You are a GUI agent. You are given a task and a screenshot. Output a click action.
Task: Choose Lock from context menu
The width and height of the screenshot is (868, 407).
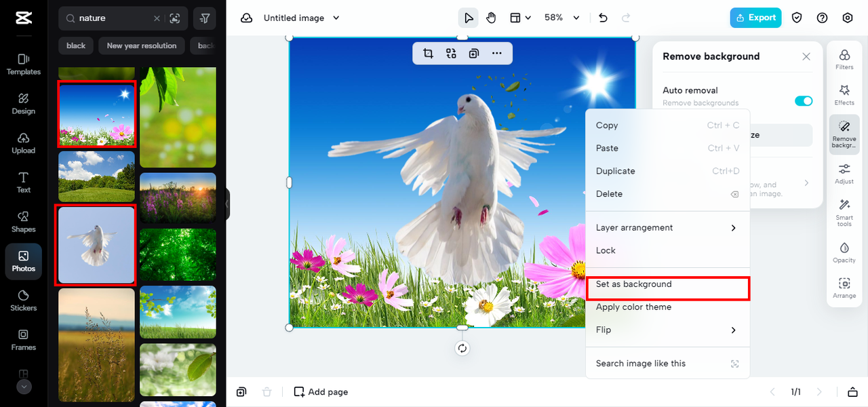(x=668, y=250)
